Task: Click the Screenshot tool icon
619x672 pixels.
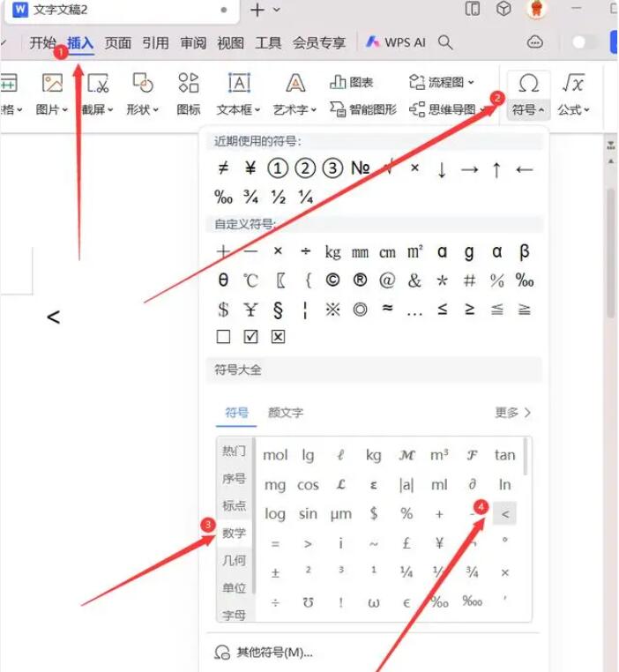Action: tap(98, 84)
